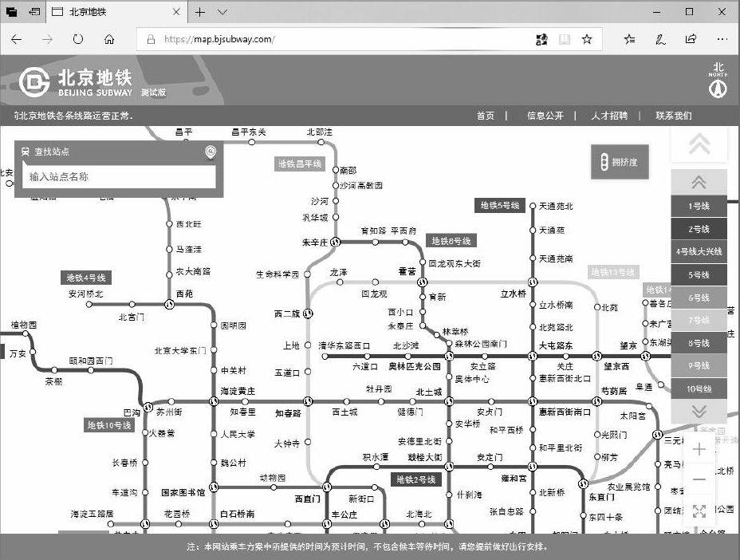Open the favorites hub

tap(630, 39)
